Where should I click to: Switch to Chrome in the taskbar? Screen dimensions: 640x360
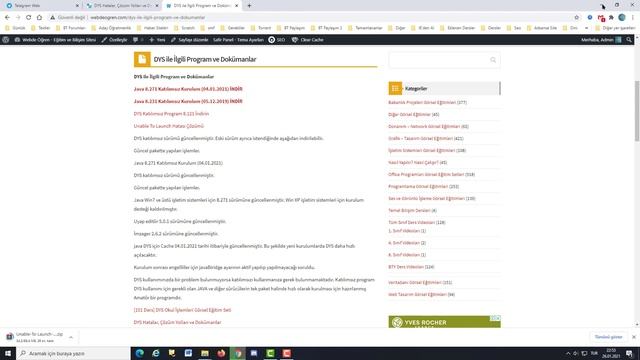tap(238, 353)
